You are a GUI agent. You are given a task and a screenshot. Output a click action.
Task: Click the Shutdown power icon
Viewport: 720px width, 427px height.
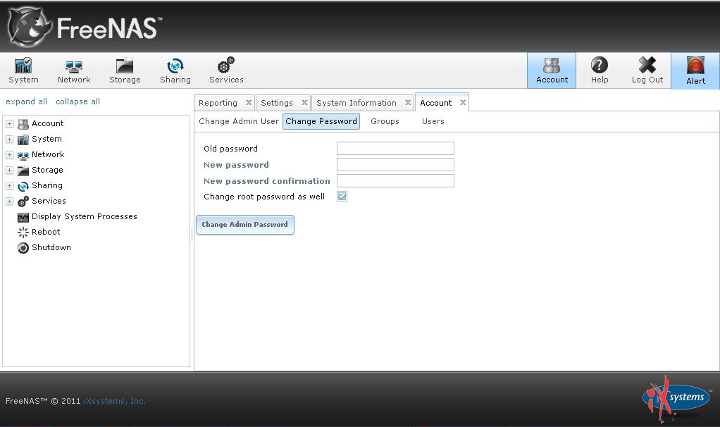pyautogui.click(x=23, y=248)
